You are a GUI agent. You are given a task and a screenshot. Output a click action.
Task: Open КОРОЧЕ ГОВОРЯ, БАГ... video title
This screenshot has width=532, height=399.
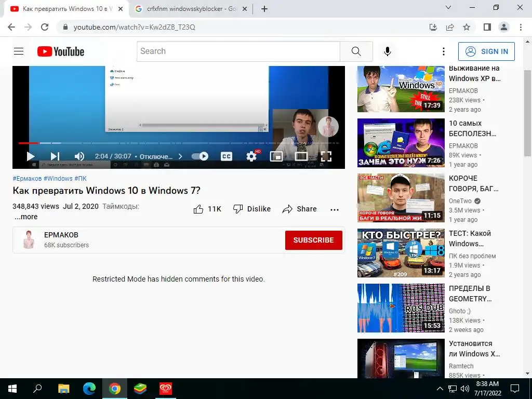474,183
